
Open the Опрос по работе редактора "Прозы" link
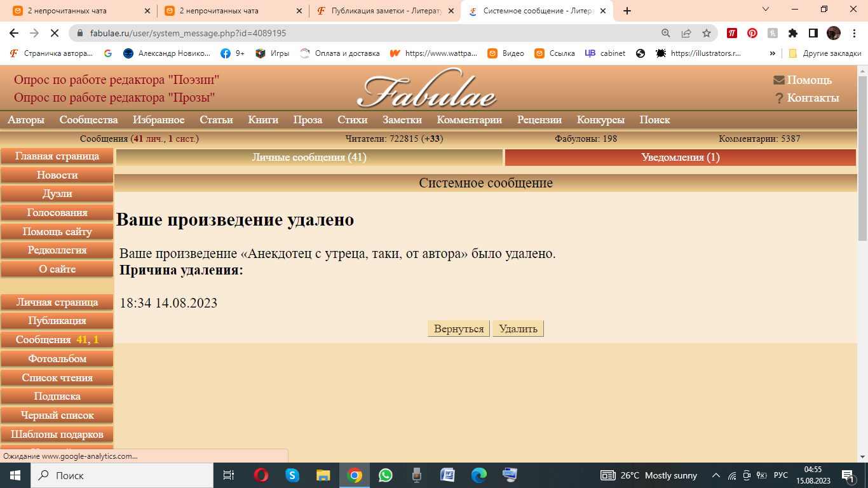click(x=114, y=97)
